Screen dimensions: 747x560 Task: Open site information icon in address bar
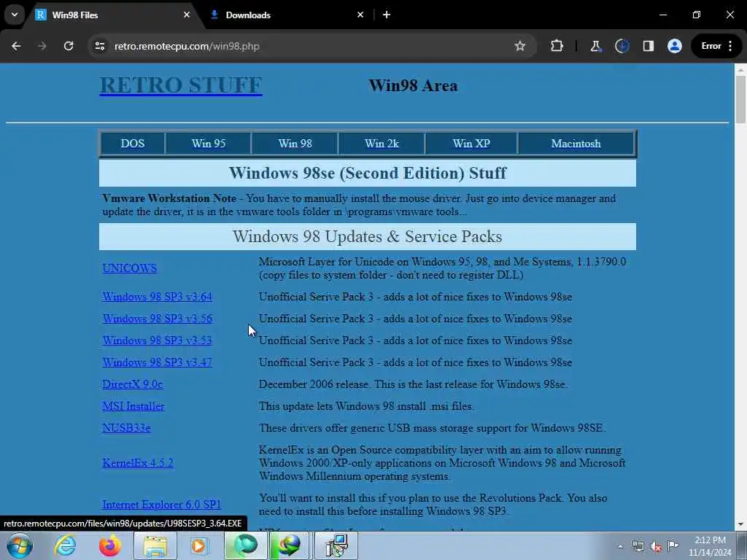point(99,46)
